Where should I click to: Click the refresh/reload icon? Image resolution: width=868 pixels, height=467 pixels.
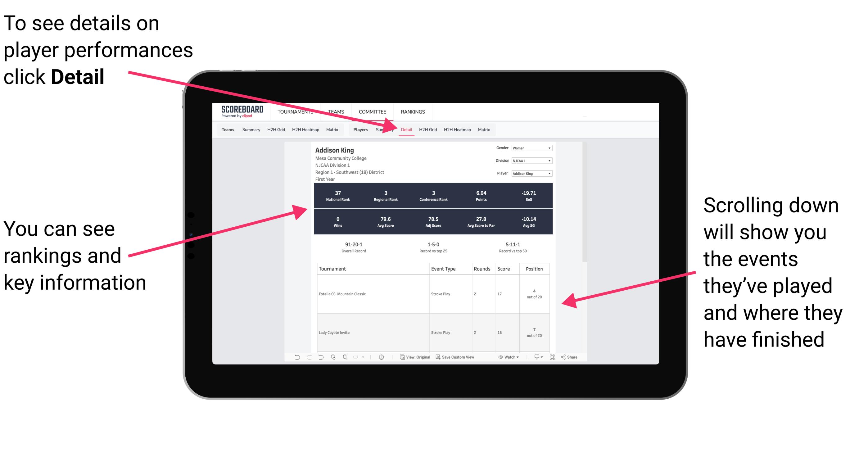[333, 361]
